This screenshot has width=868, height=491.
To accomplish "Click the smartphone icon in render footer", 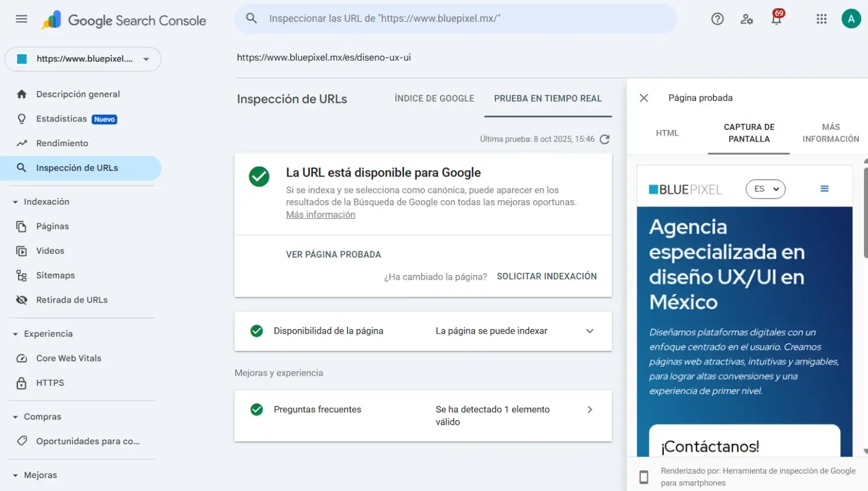I will [x=644, y=477].
